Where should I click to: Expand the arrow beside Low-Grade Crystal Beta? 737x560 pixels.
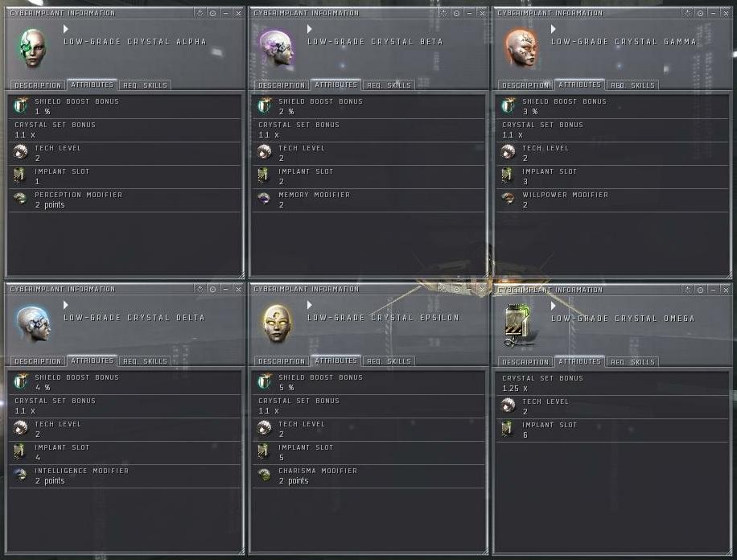pyautogui.click(x=309, y=29)
